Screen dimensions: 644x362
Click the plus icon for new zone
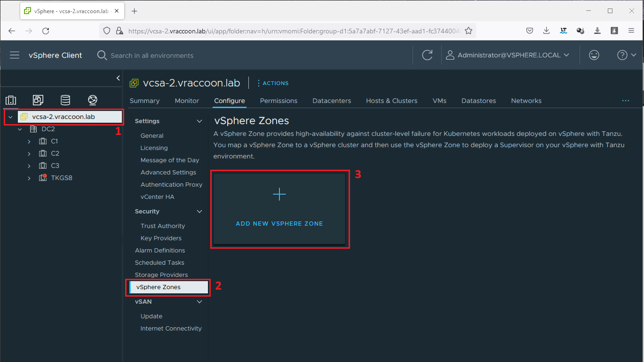(279, 194)
